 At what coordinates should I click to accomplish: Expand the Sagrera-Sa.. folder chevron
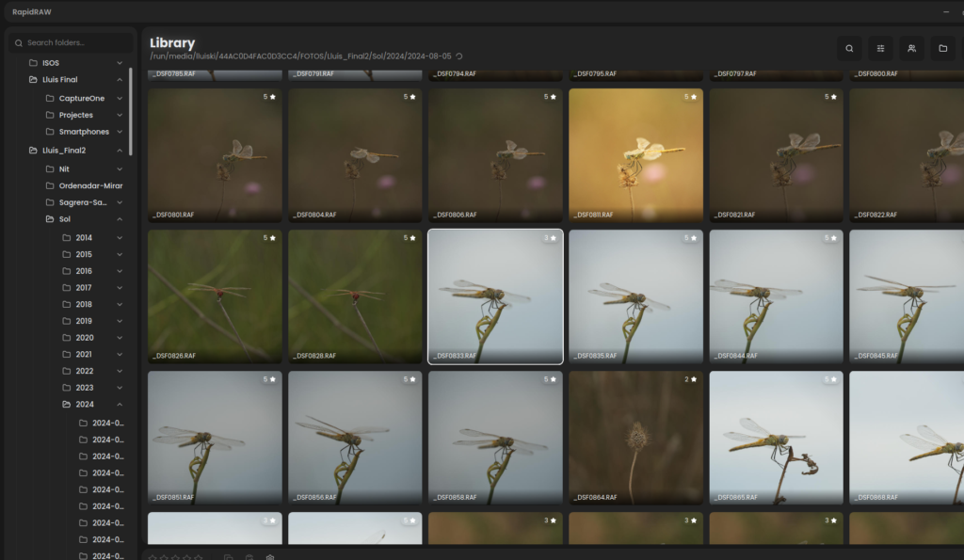120,202
